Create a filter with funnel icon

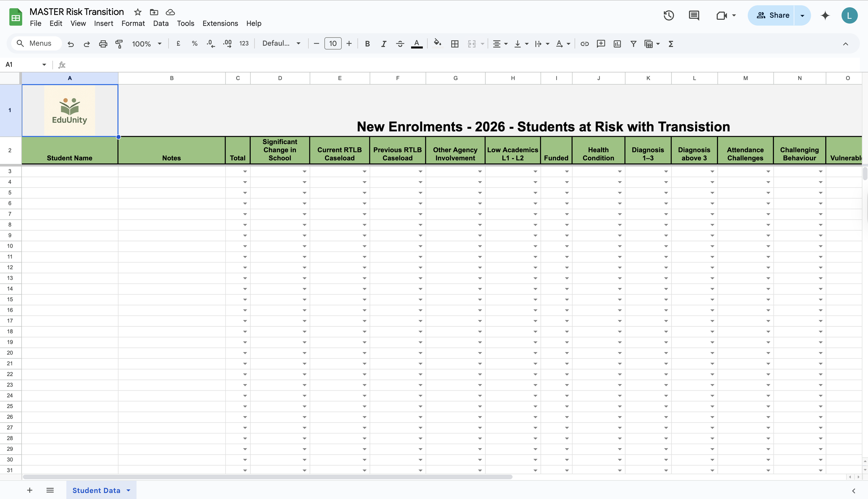tap(633, 44)
